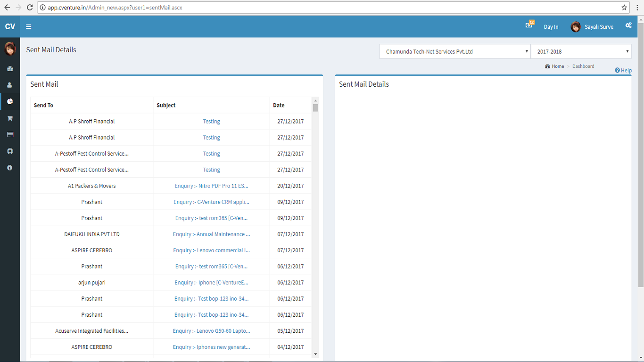The image size is (644, 362).
Task: Click the sidebar user avatar
Action: click(x=10, y=49)
